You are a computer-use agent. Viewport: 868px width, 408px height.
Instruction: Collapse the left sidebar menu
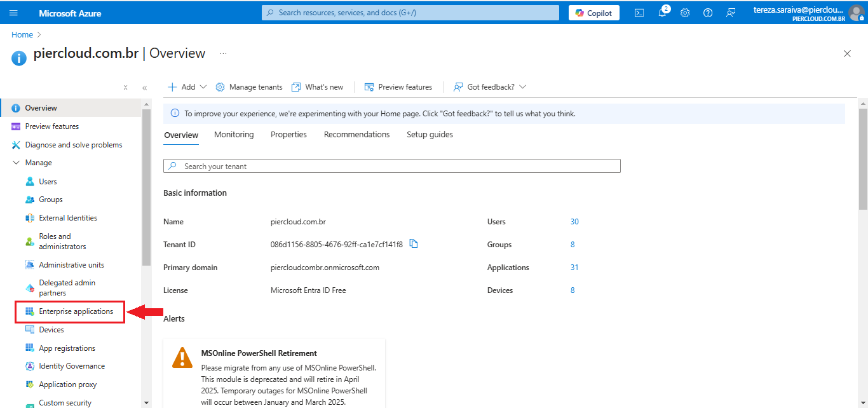[x=144, y=88]
